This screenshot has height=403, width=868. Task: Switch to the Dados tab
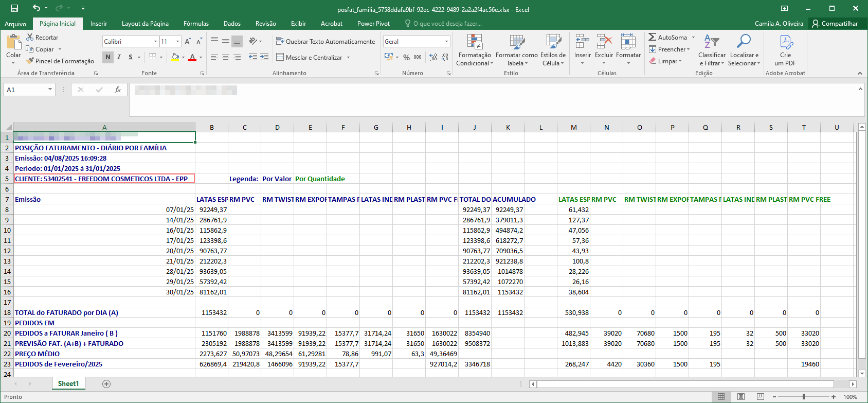(x=232, y=24)
